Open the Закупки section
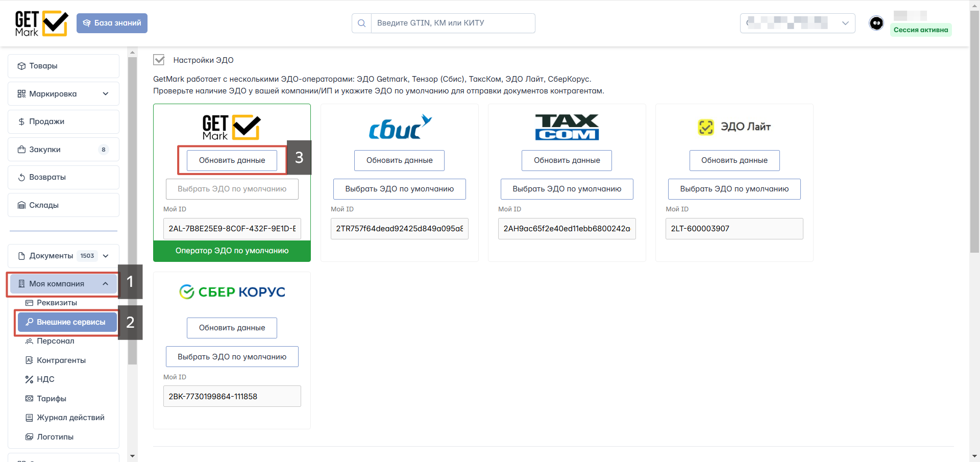The width and height of the screenshot is (980, 462). click(x=63, y=150)
